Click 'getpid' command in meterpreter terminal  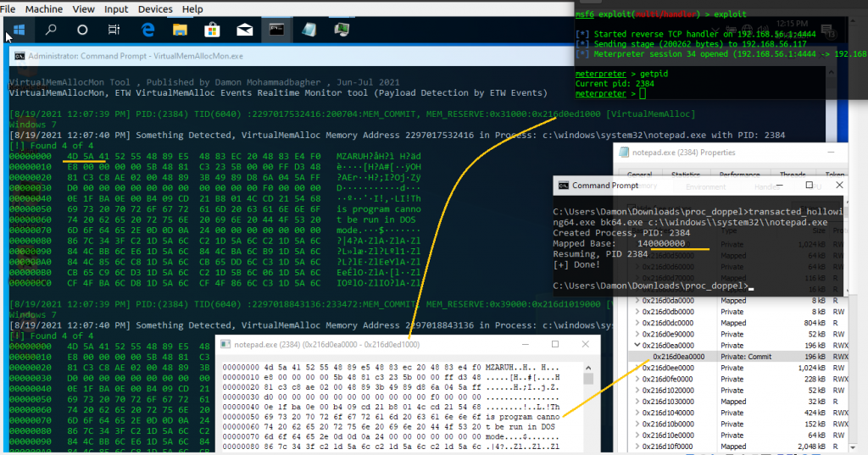654,74
